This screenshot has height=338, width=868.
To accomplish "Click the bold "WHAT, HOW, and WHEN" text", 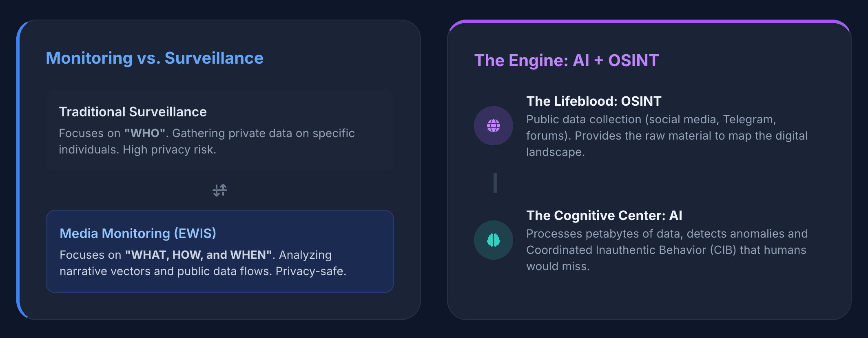I will pos(198,255).
